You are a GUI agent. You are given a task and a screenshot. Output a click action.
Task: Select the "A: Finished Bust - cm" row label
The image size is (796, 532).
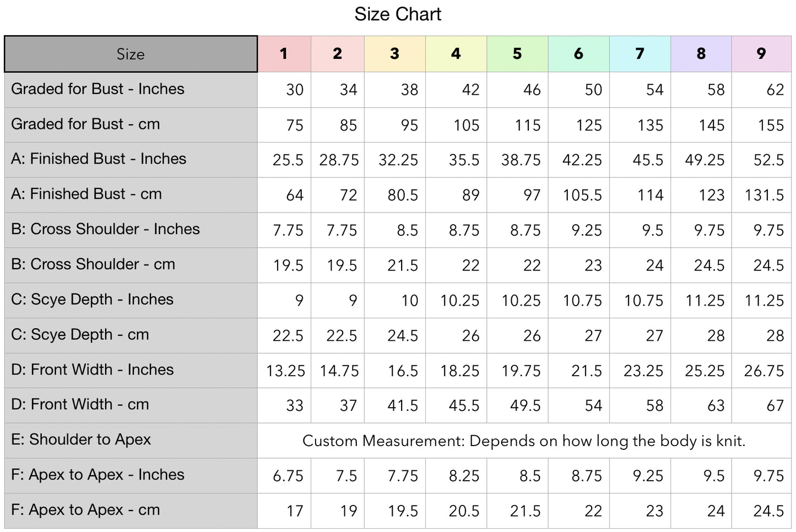(x=86, y=194)
